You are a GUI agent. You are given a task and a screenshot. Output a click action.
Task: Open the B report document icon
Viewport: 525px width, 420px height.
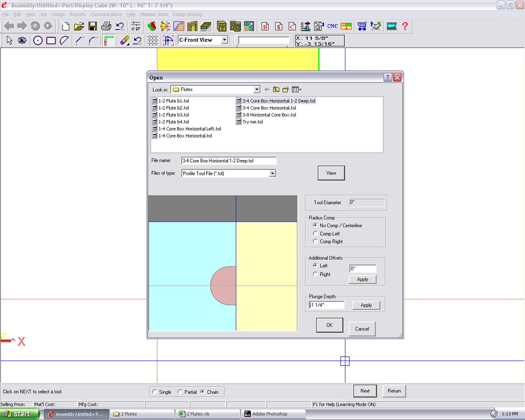(x=265, y=26)
